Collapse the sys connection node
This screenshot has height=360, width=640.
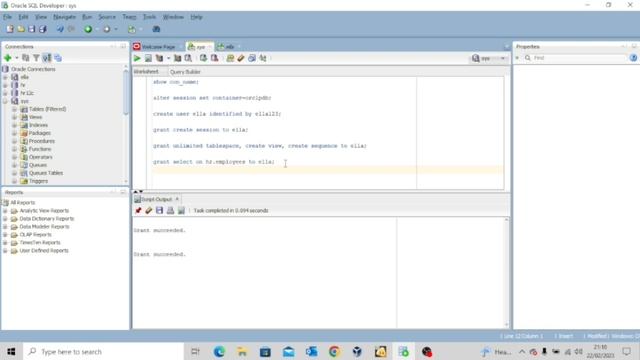pyautogui.click(x=5, y=101)
